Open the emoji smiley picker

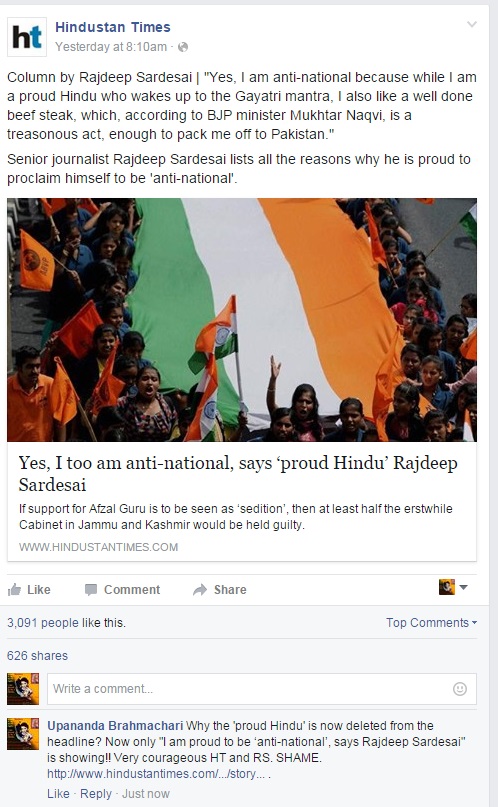tap(459, 689)
